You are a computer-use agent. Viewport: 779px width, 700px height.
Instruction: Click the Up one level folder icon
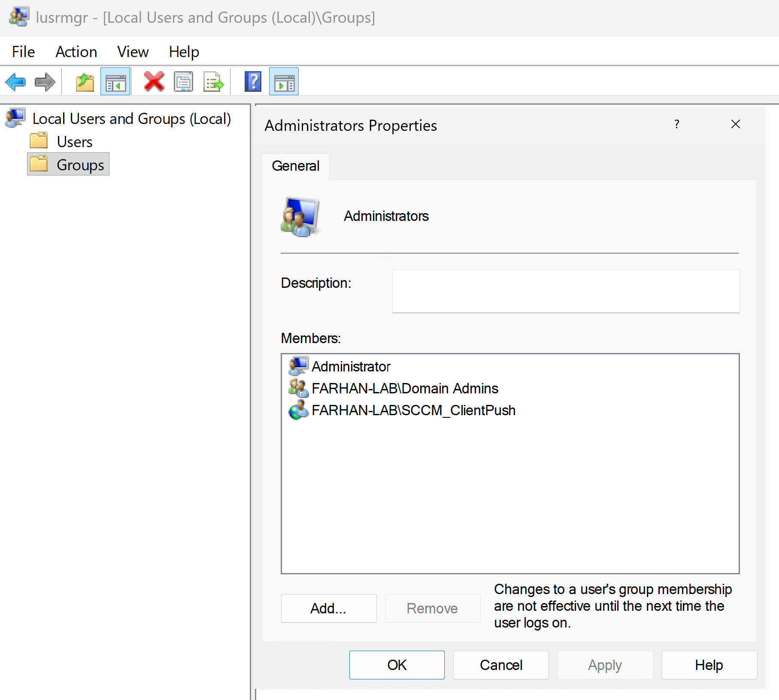click(85, 81)
